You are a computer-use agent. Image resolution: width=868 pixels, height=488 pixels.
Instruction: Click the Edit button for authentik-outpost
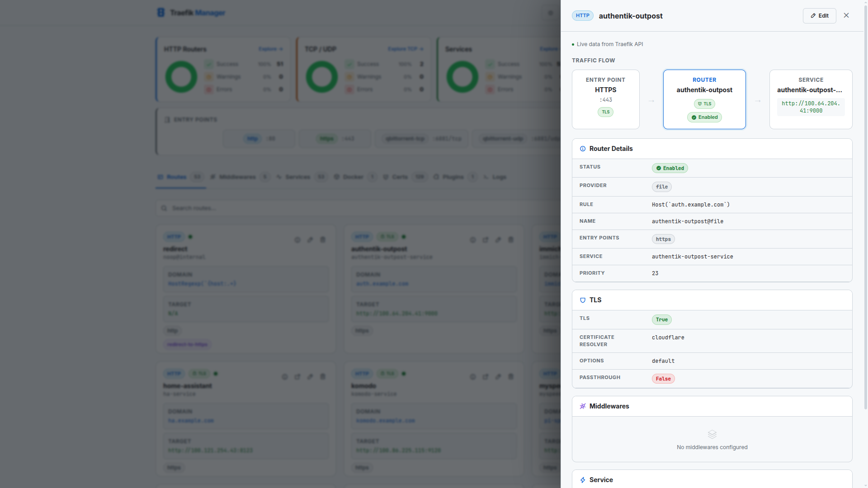[x=819, y=16]
